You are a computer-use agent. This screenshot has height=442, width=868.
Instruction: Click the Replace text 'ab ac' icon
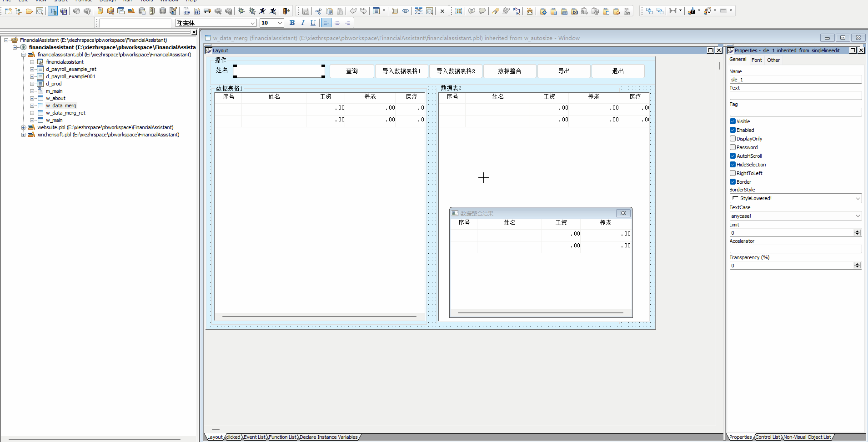pyautogui.click(x=517, y=11)
